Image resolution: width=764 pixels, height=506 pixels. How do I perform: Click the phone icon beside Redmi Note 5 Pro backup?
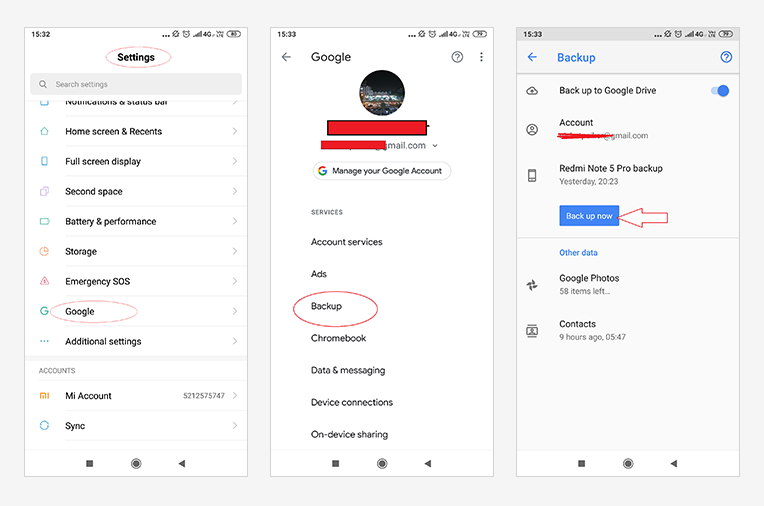532,175
